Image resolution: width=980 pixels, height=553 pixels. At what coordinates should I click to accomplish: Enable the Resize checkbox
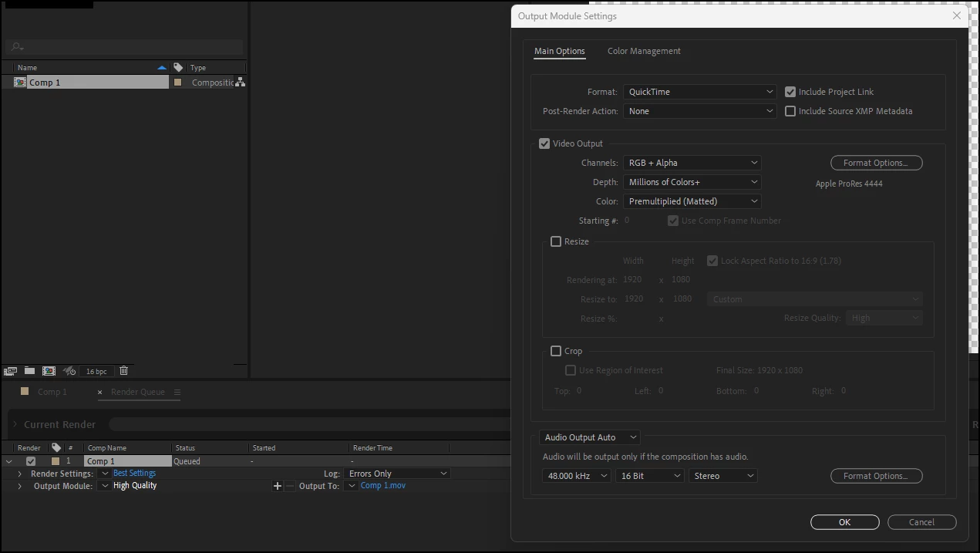click(x=556, y=241)
